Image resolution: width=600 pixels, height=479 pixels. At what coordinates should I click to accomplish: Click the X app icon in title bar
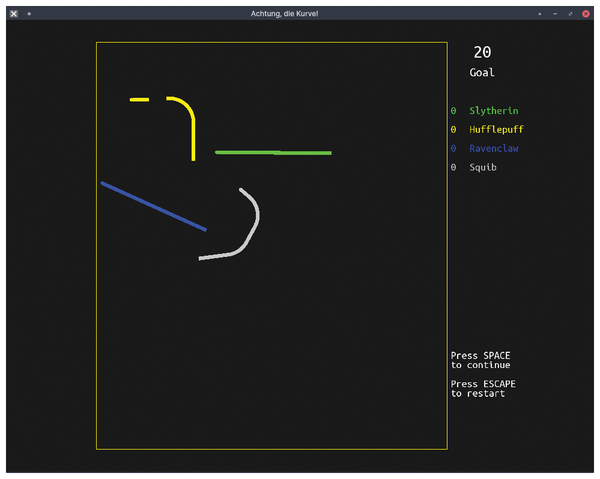(x=14, y=14)
